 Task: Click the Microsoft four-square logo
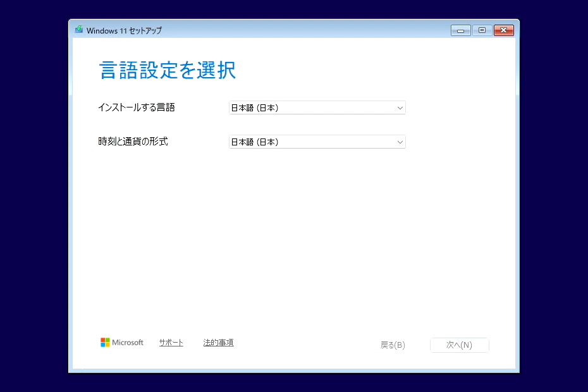pyautogui.click(x=105, y=342)
